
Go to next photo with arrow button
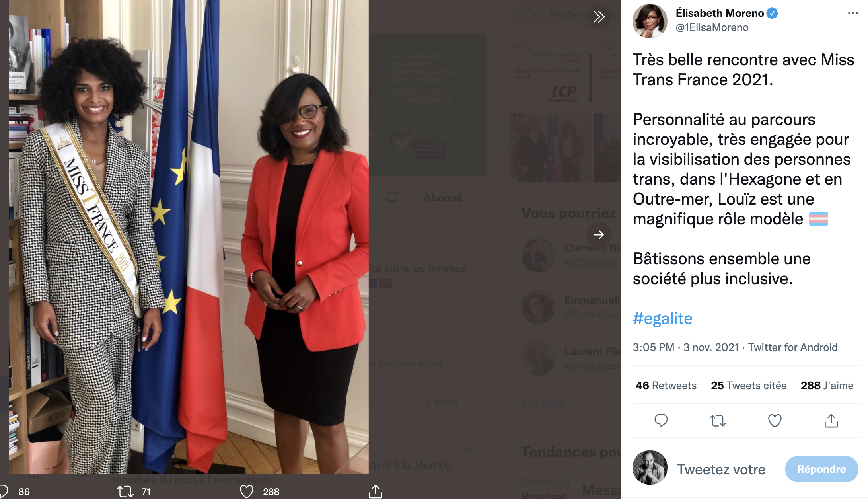pyautogui.click(x=599, y=235)
